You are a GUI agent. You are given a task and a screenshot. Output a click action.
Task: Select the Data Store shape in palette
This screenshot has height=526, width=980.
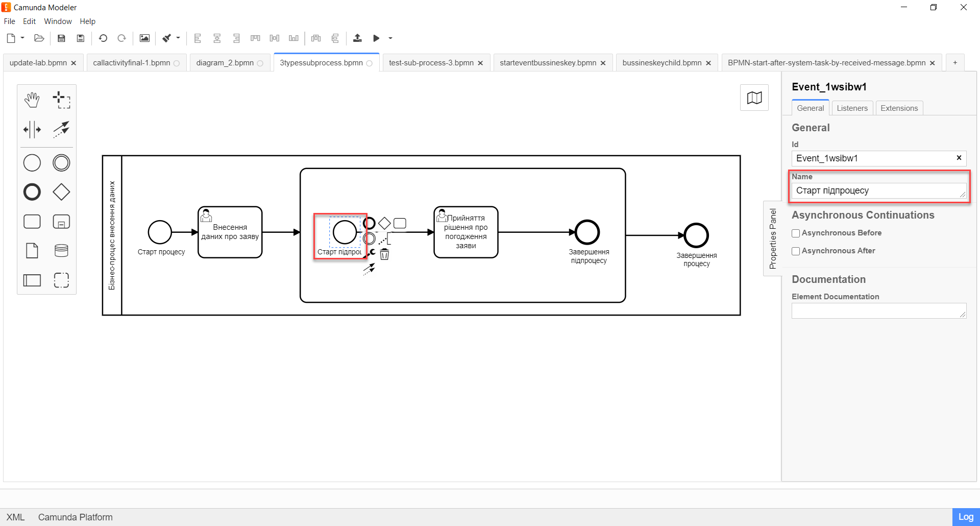tap(61, 251)
